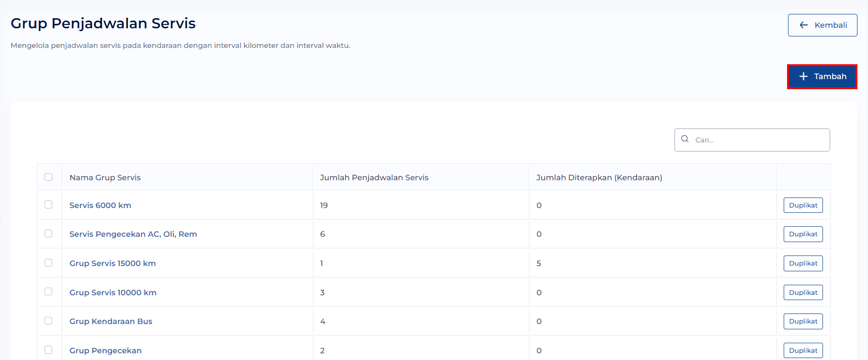Click the value 6 in Servis Pengecekan row
Screen dimensions: 868x360
(322, 234)
